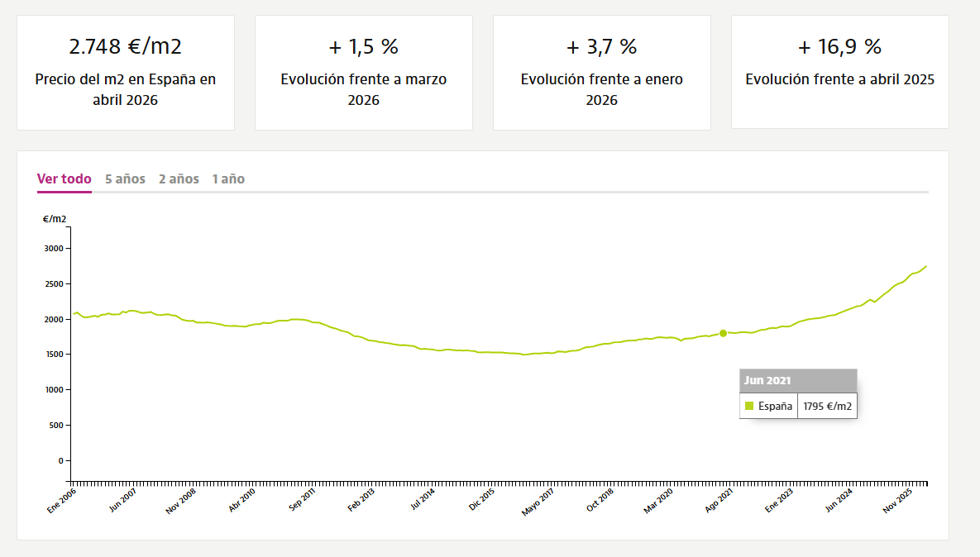Screen dimensions: 980x557
Task: Click the 'Evolución frente a abril 2025' text
Action: pos(840,79)
